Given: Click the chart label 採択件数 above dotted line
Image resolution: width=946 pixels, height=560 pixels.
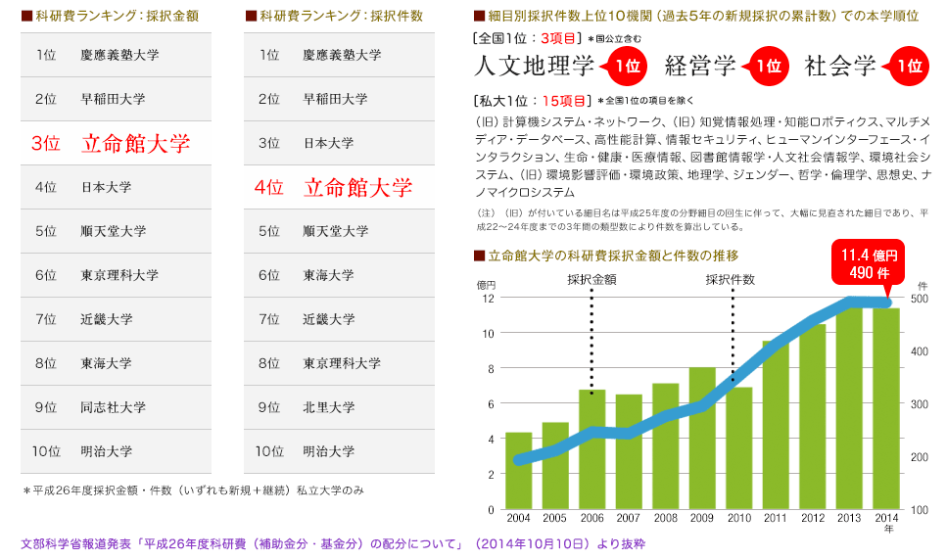Looking at the screenshot, I should click(x=731, y=279).
